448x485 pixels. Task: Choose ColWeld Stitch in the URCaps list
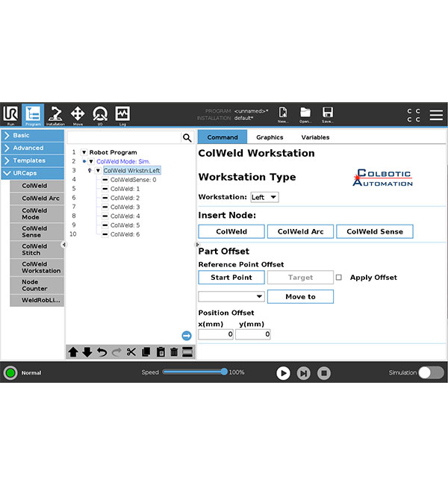[x=37, y=250]
